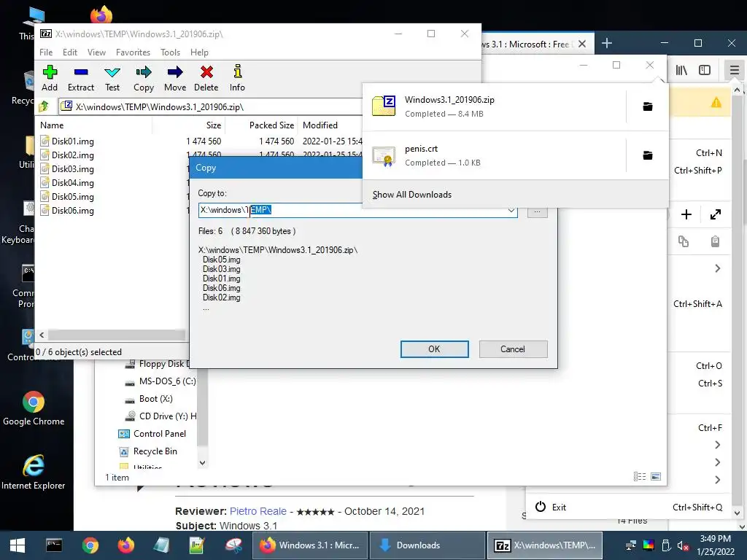Open the Favorites menu in 7-Zip
This screenshot has height=560, width=747.
pos(133,52)
